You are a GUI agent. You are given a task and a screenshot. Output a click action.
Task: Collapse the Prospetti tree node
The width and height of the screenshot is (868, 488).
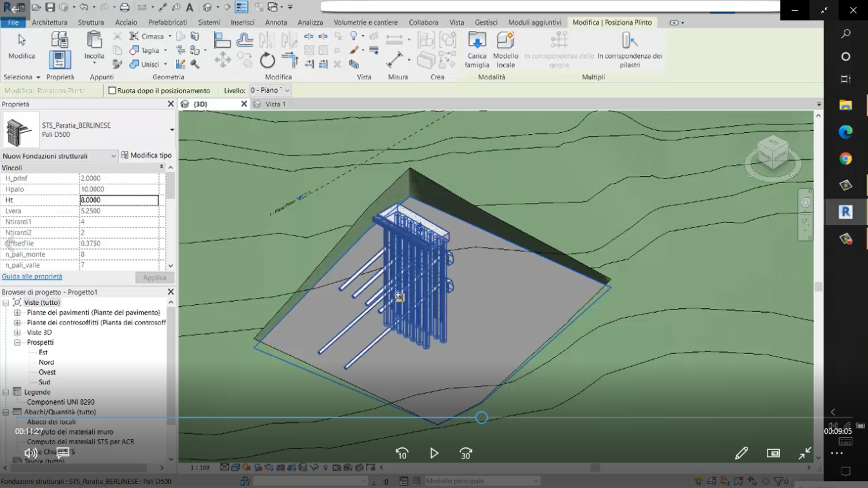click(17, 342)
